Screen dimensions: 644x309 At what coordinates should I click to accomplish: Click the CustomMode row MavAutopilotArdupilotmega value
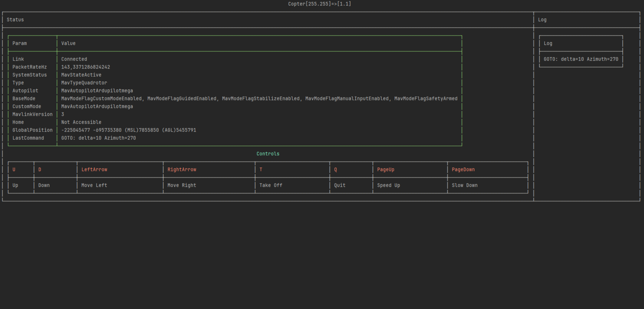pos(97,106)
